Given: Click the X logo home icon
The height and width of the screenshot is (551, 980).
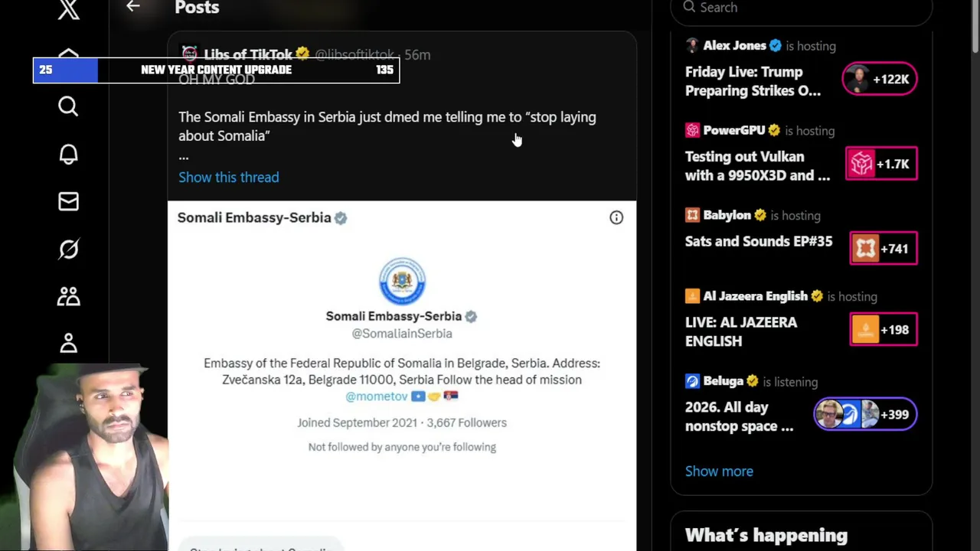Looking at the screenshot, I should (x=69, y=10).
